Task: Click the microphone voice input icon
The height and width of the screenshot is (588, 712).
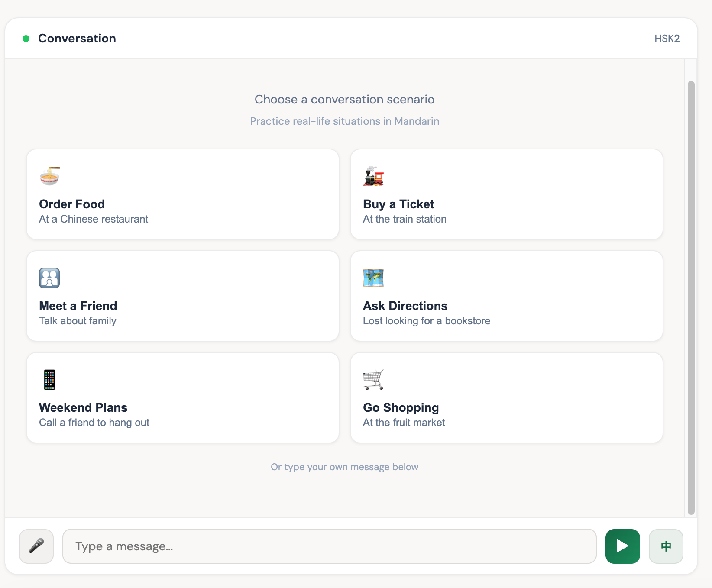Action: click(36, 546)
